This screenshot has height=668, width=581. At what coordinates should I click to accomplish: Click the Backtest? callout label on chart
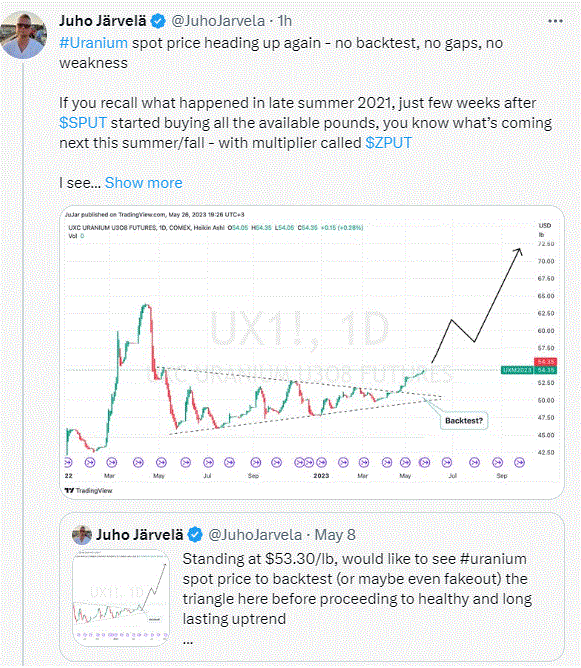(x=464, y=420)
